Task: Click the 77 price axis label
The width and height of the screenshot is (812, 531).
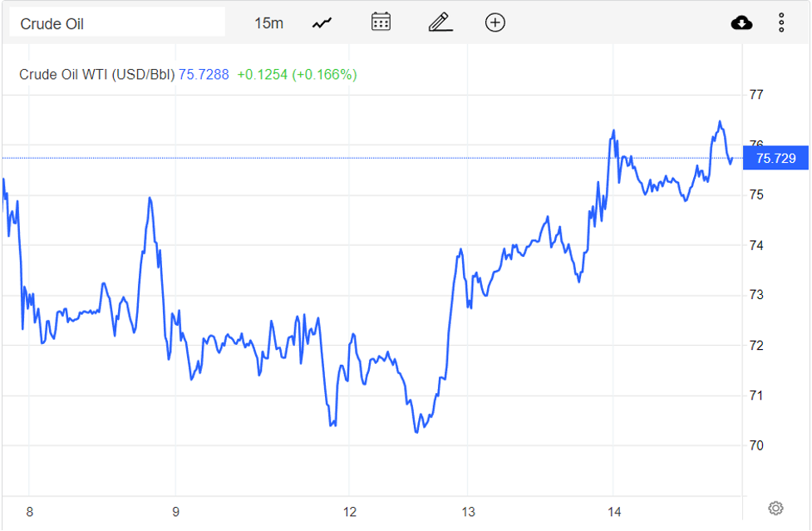Action: [757, 95]
